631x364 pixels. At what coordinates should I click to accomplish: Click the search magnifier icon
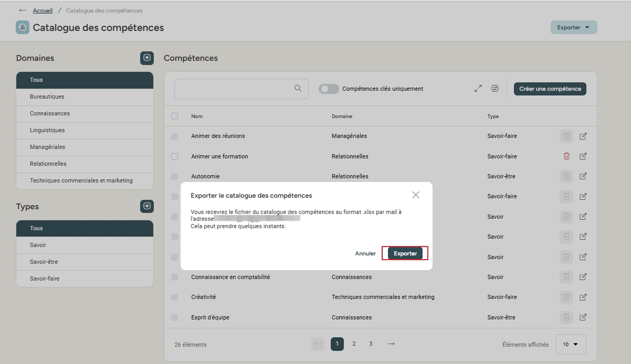tap(298, 89)
